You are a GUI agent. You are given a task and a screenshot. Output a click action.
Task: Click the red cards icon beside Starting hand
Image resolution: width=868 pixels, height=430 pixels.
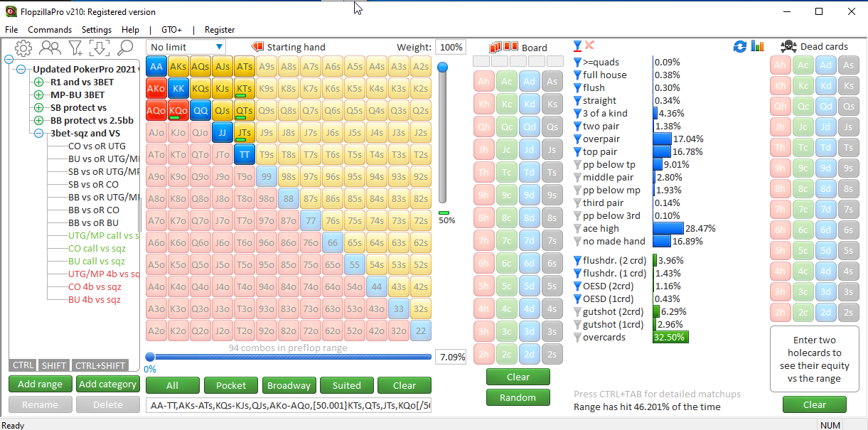click(x=257, y=47)
